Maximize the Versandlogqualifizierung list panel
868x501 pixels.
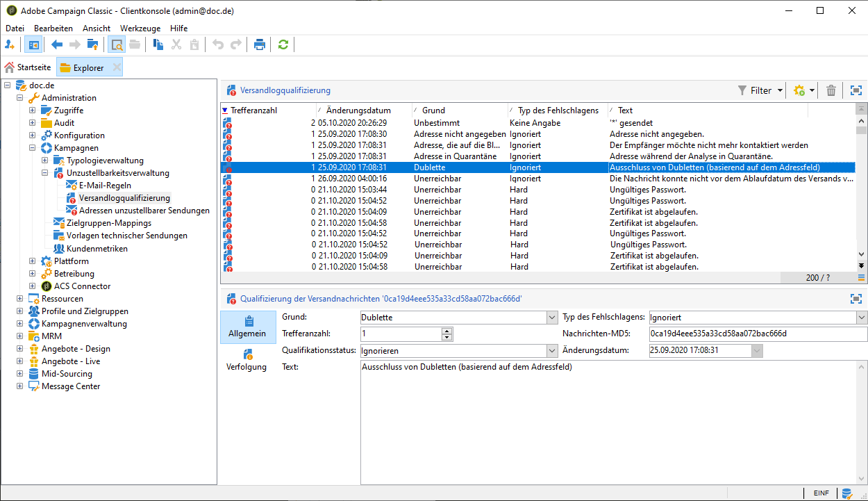tap(856, 90)
